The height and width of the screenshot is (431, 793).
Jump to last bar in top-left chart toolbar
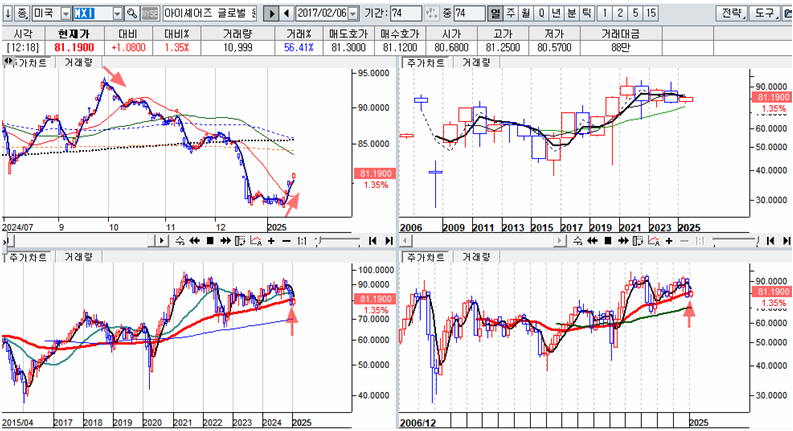click(x=388, y=241)
